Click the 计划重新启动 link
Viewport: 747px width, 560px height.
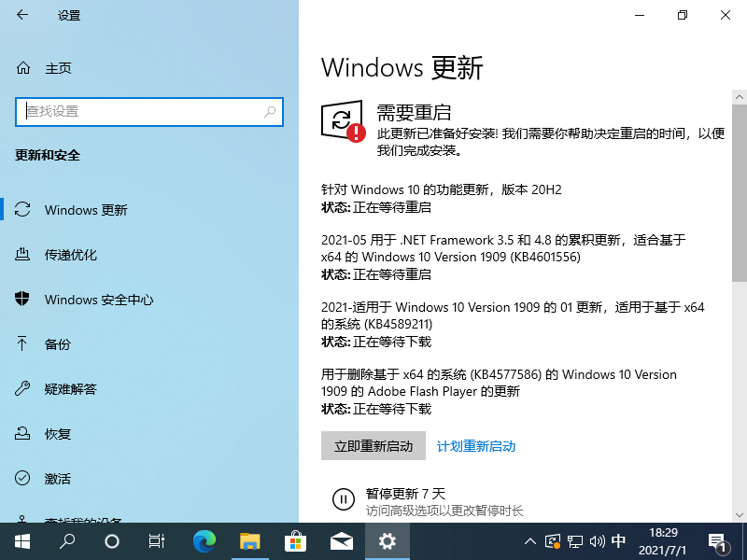(x=476, y=446)
